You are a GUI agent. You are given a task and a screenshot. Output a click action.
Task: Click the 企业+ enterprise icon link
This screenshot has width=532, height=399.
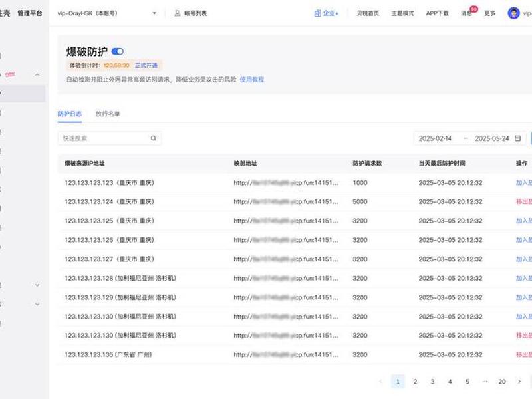pos(326,13)
